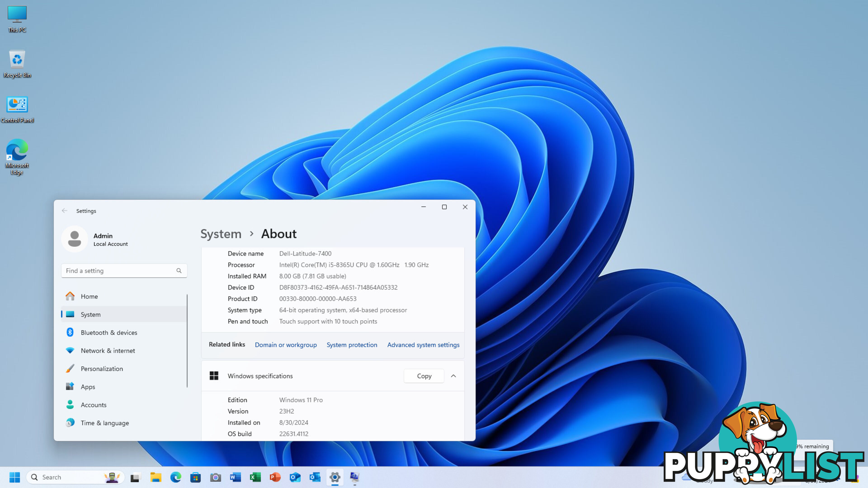Open Domain or workgroup link
This screenshot has height=488, width=868.
(x=286, y=345)
